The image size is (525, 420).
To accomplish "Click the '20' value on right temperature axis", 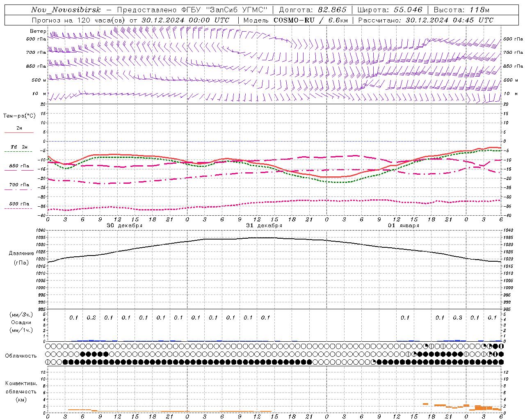I will coord(506,104).
